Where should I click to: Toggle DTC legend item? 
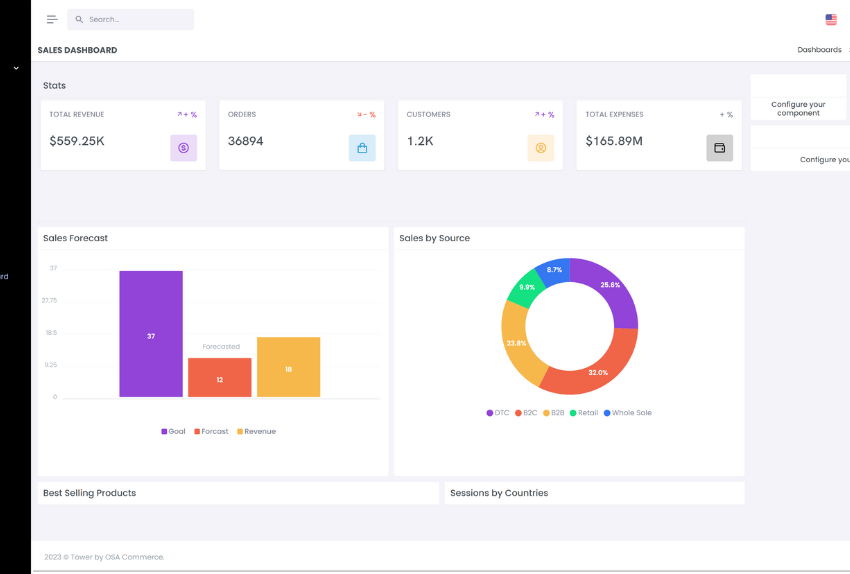tap(498, 412)
